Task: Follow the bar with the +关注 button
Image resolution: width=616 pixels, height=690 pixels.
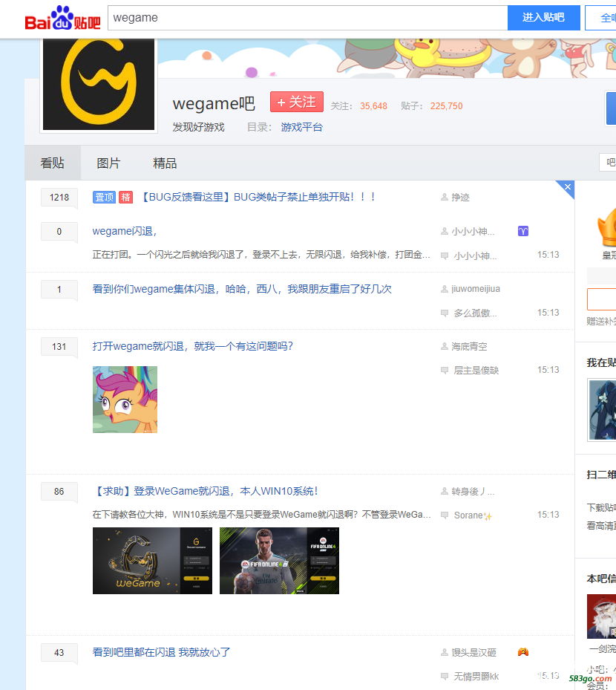Action: [297, 102]
